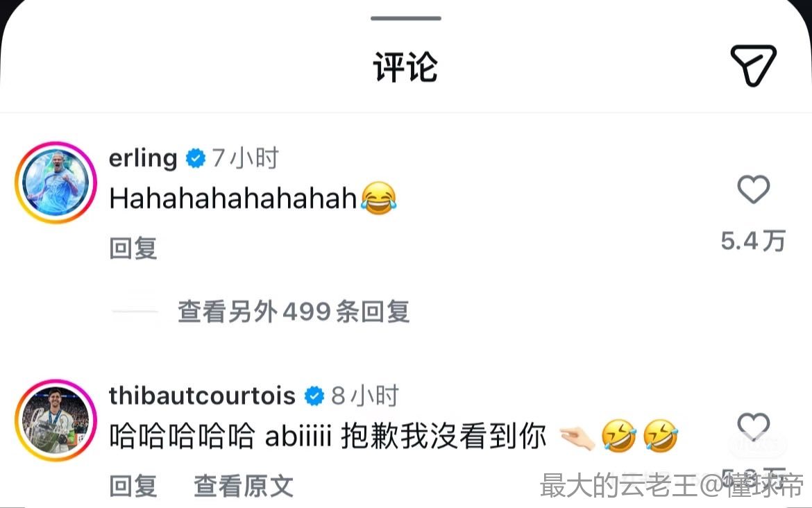Open erling's profile picture
This screenshot has height=508, width=812.
click(56, 183)
